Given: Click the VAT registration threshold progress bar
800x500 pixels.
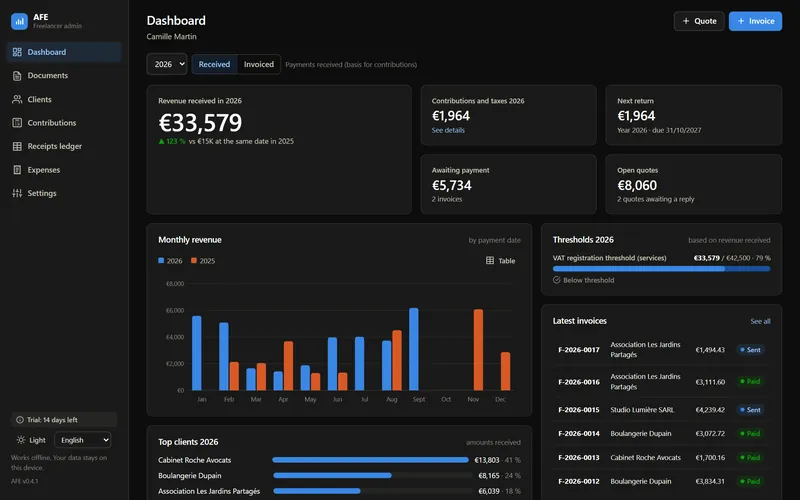Looking at the screenshot, I should pyautogui.click(x=662, y=269).
